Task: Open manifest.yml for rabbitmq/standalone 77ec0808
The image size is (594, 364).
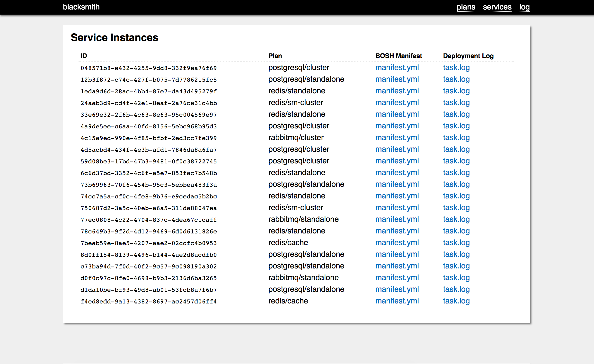Action: [397, 220]
